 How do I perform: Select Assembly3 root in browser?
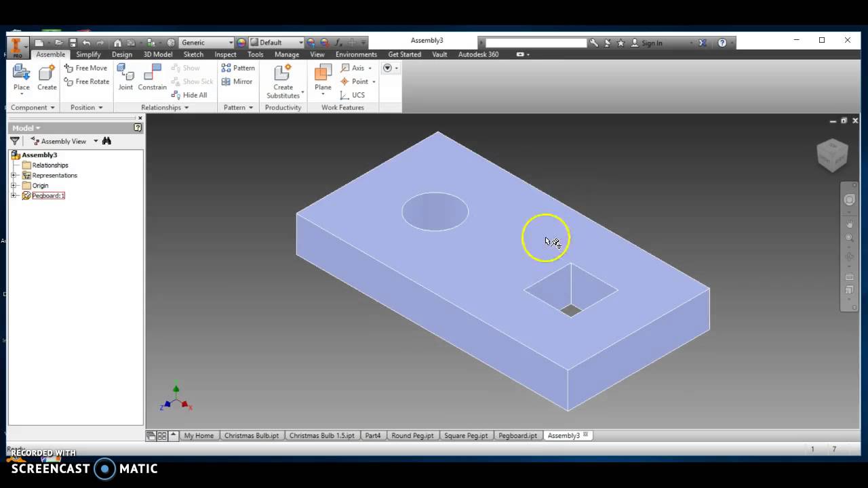pyautogui.click(x=34, y=155)
